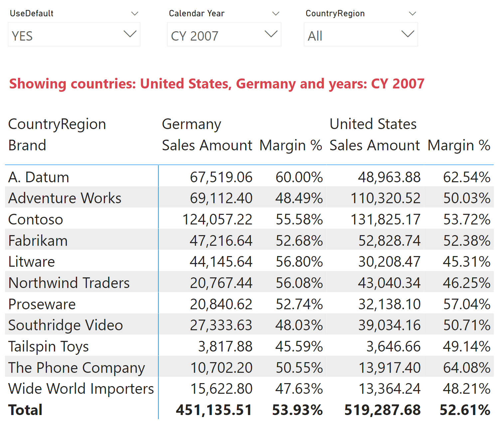Image resolution: width=504 pixels, height=429 pixels.
Task: Click the 15,622.80 Wide World Importers value
Action: [221, 389]
